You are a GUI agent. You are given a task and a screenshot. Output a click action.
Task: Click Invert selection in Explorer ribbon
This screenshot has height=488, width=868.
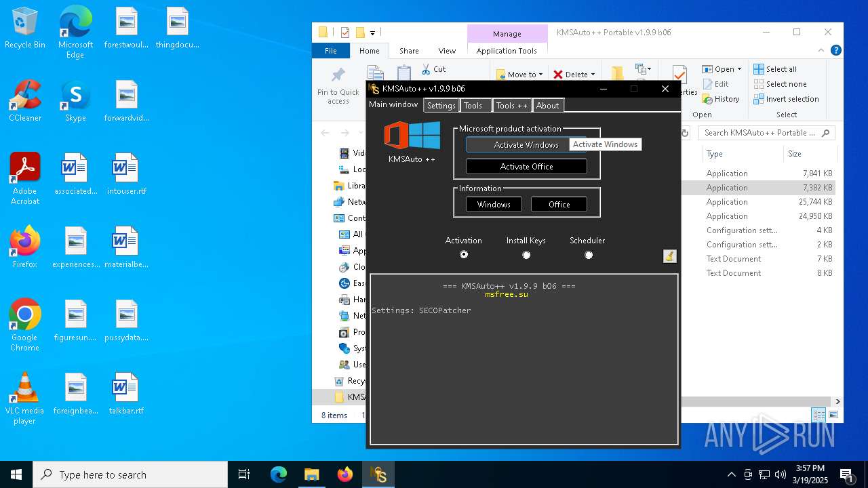coord(787,99)
